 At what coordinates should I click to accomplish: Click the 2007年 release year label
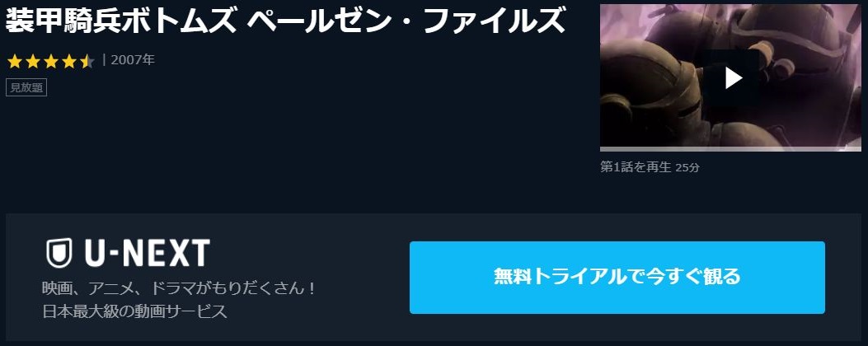point(133,60)
